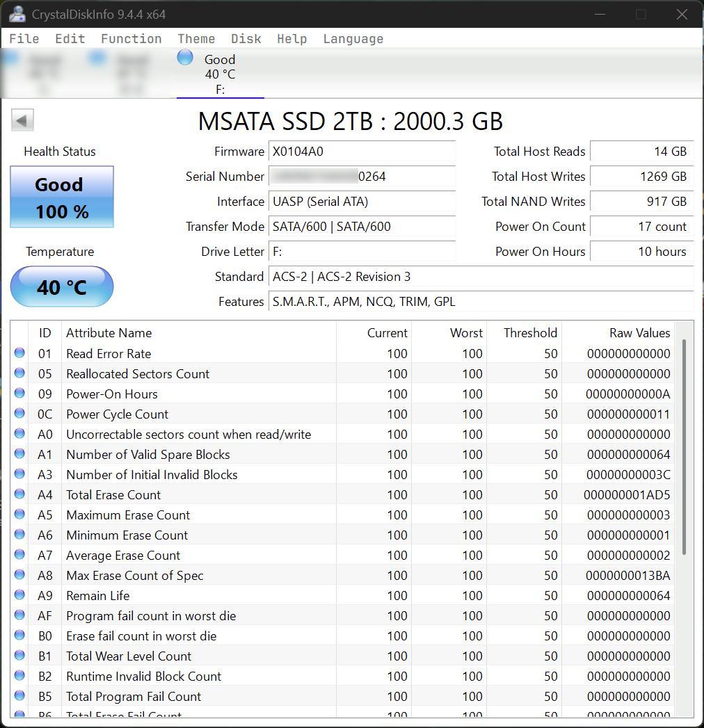Image resolution: width=704 pixels, height=728 pixels.
Task: Select the Good 40 °C F: disk tab
Action: [x=220, y=74]
